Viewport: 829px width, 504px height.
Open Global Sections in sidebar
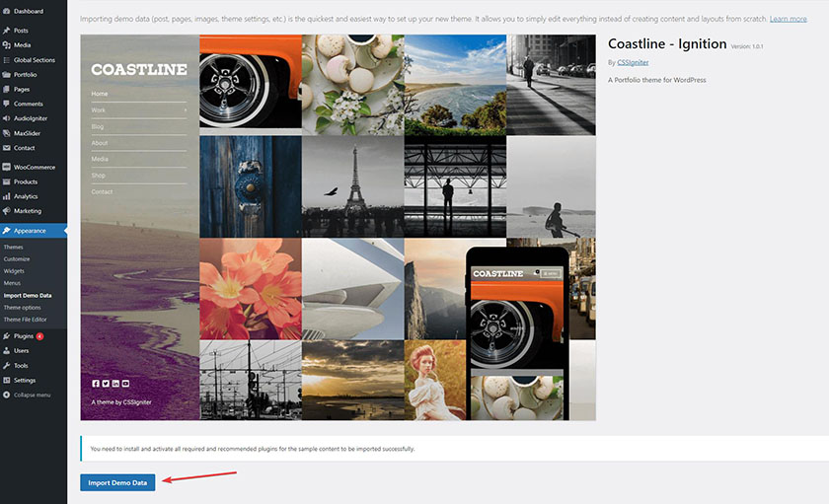click(x=34, y=60)
